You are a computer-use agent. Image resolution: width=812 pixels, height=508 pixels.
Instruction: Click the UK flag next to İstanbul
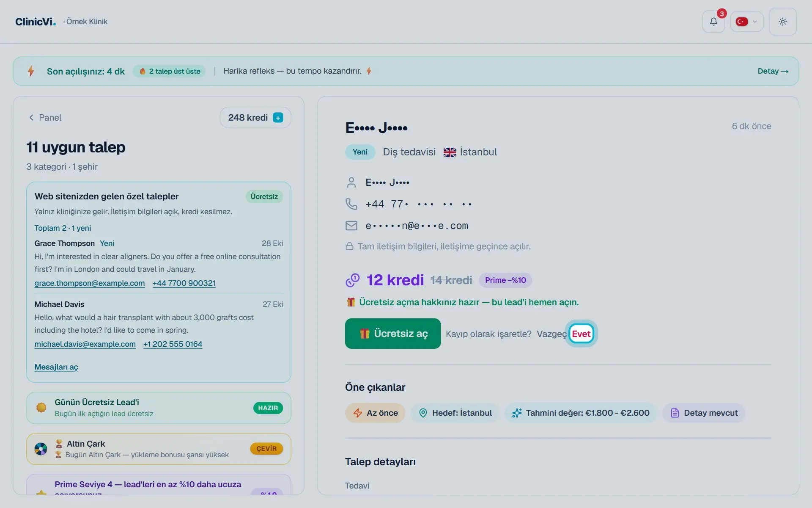450,152
